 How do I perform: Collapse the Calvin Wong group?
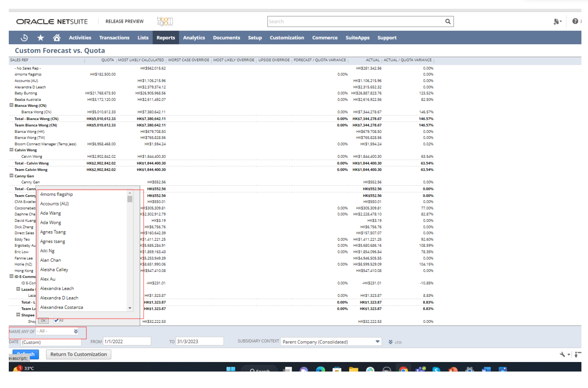(x=11, y=150)
